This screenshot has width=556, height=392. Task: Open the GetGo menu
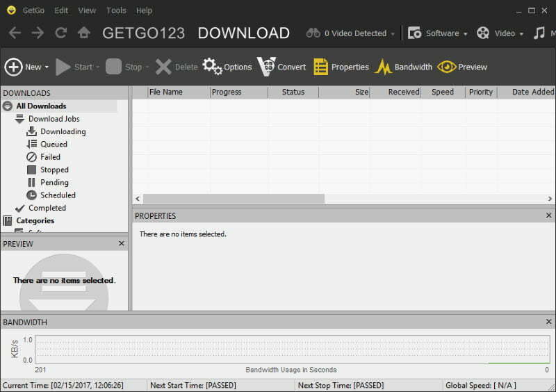(33, 10)
